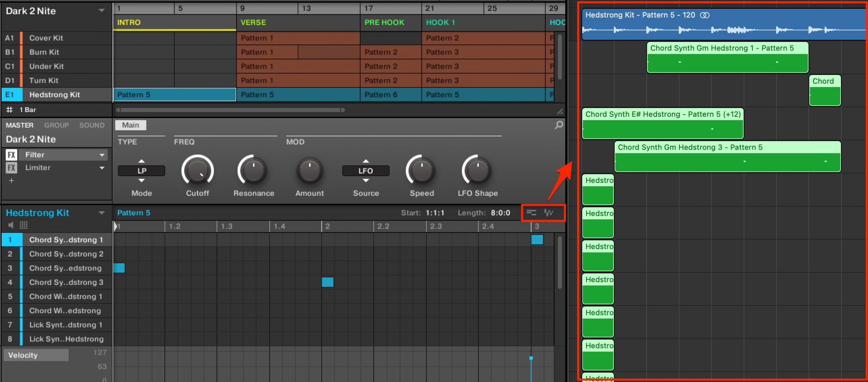Open the pad grid view icon
The width and height of the screenshot is (868, 382).
tap(24, 225)
